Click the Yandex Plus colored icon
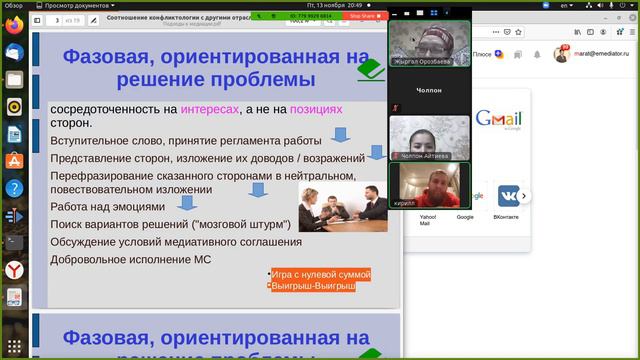Viewport: 640px width, 360px height. coord(499,54)
